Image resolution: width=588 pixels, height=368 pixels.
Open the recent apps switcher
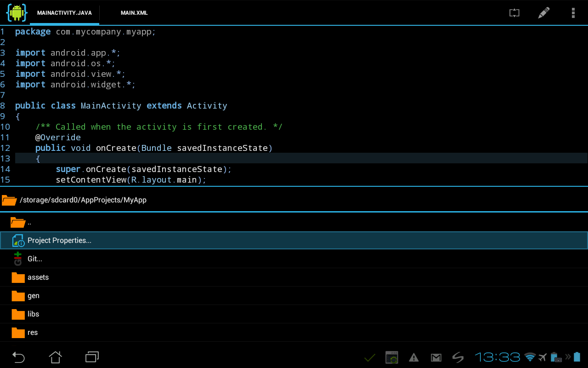[x=92, y=357]
